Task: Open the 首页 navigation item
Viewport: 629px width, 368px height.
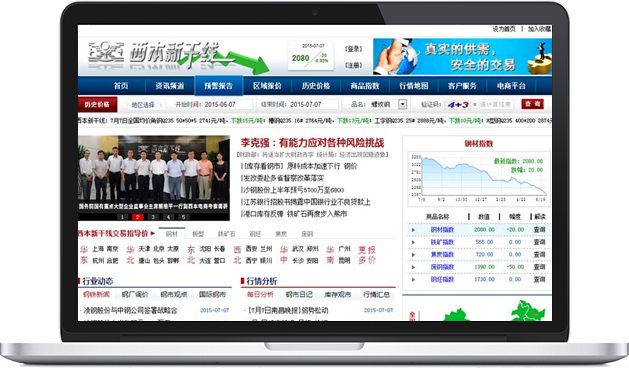Action: click(x=121, y=86)
